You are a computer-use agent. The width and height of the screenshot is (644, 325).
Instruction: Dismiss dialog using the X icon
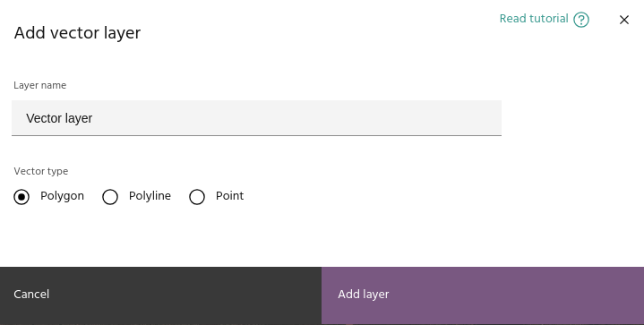click(624, 20)
